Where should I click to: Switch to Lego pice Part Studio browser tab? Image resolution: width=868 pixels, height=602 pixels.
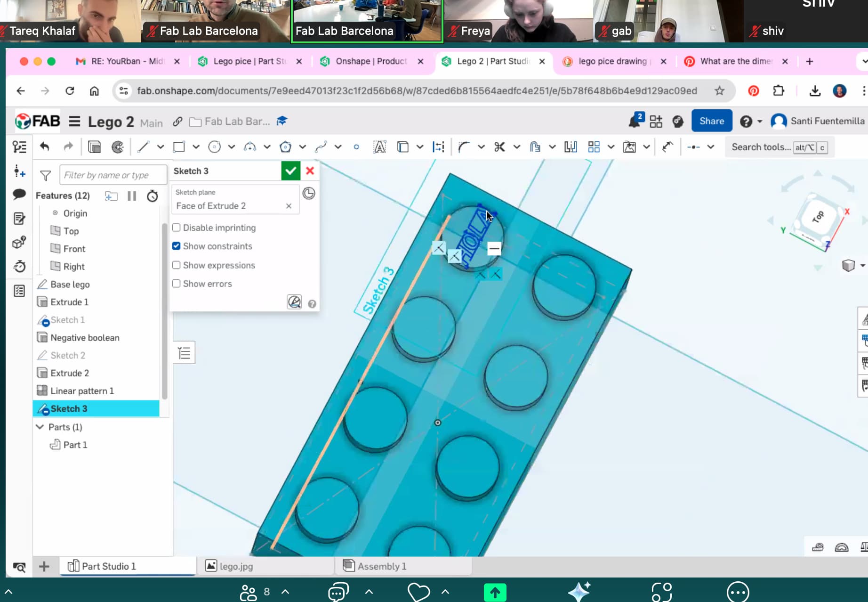pyautogui.click(x=249, y=61)
